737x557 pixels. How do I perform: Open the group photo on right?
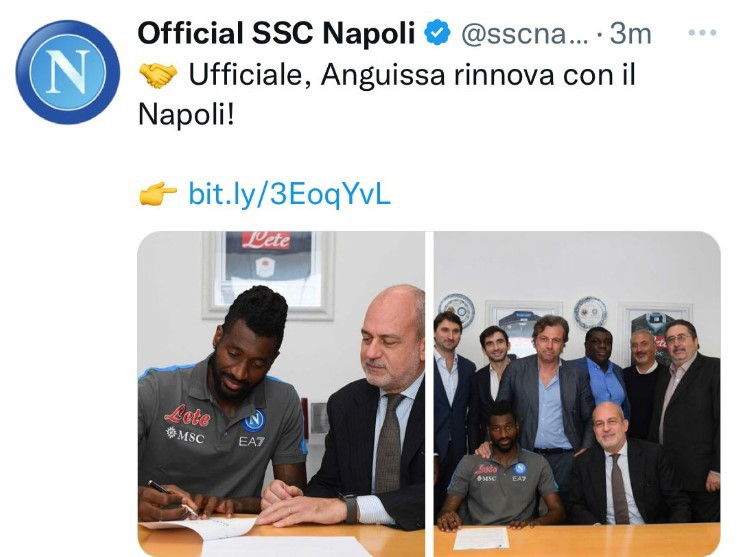577,394
